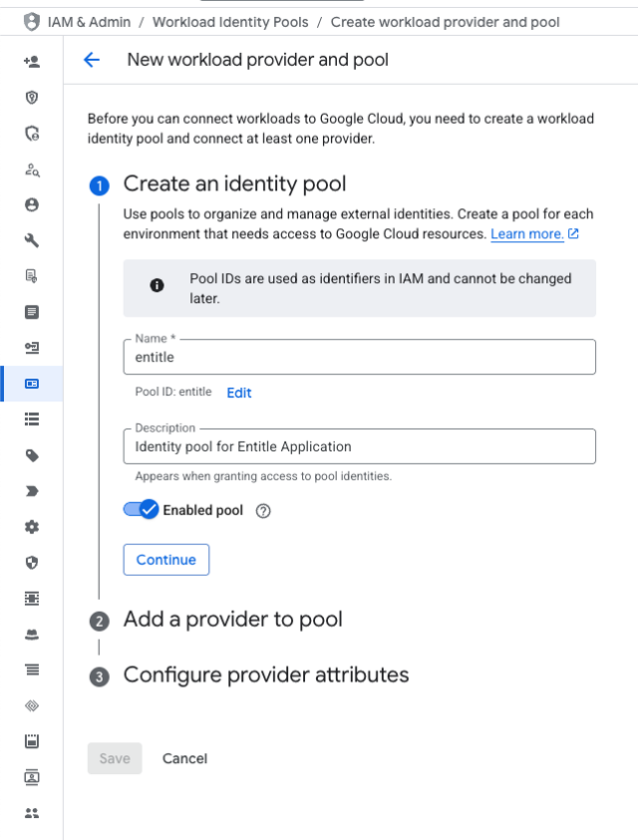The image size is (638, 840).
Task: Click the Pool ID: entitle text
Action: coord(173,392)
